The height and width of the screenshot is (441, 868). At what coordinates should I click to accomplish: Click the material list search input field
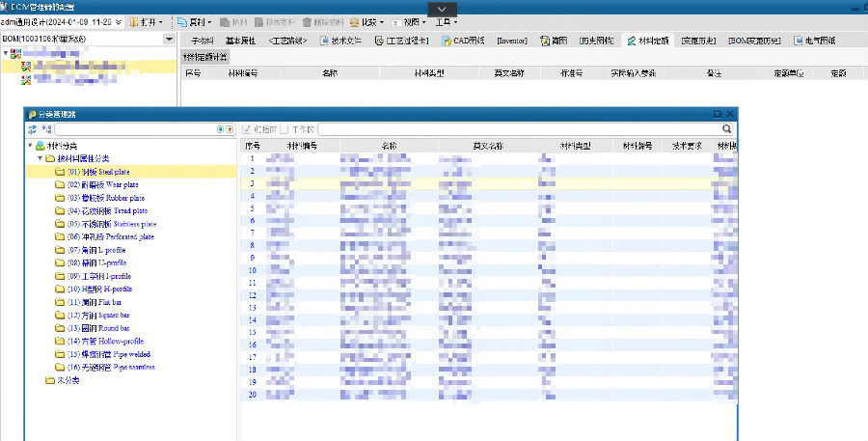pos(519,128)
